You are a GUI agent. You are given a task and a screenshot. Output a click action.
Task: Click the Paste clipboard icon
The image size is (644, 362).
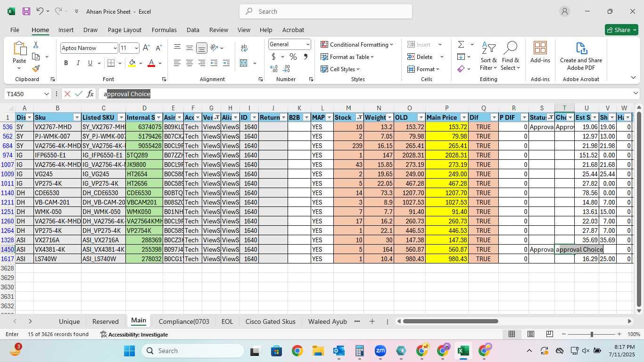tap(19, 48)
